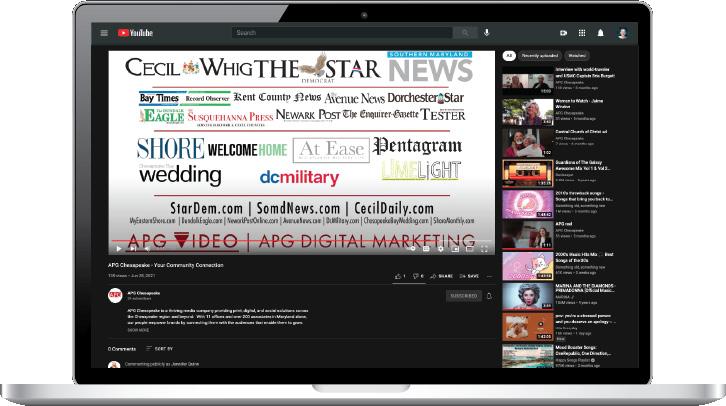Open the 2010s throwback songs thumbnail
The height and width of the screenshot is (406, 726).
point(528,204)
